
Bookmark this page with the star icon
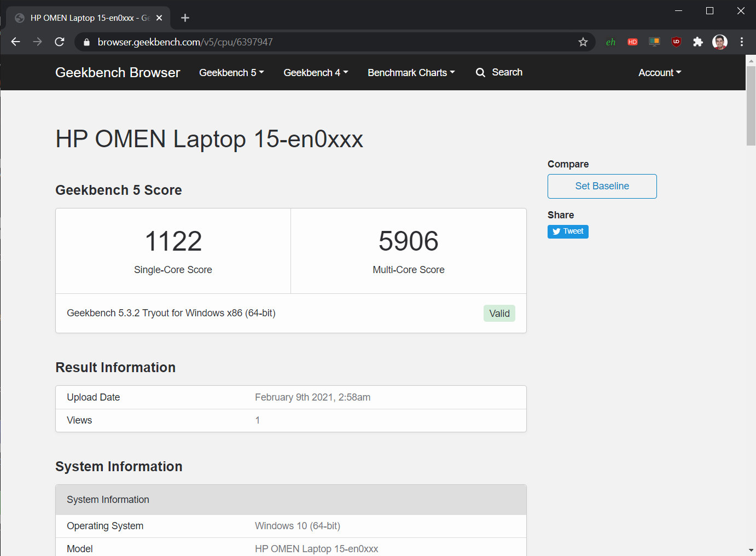pyautogui.click(x=583, y=42)
